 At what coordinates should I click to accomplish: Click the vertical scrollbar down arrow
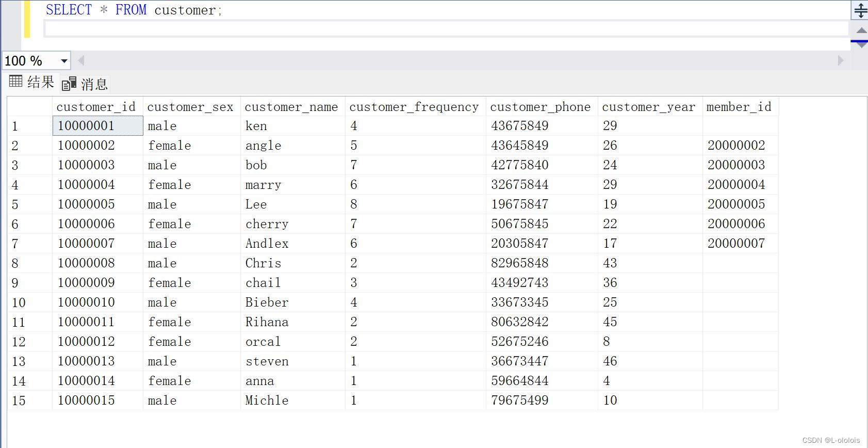[x=861, y=45]
